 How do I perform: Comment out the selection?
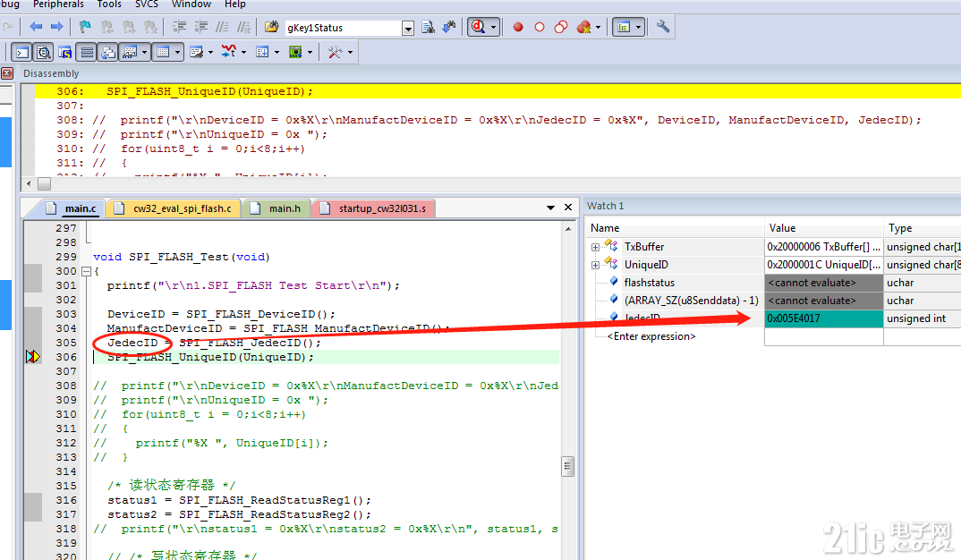[x=223, y=27]
